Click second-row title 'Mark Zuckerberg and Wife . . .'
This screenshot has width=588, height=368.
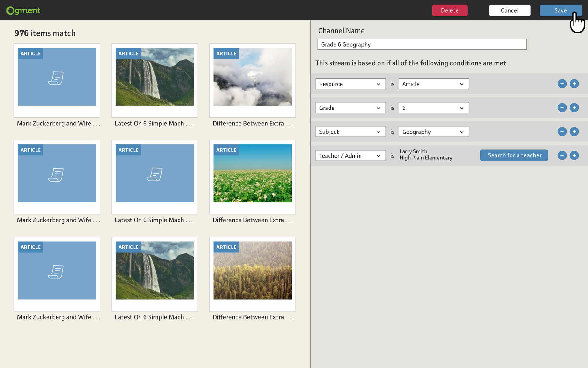coord(58,220)
